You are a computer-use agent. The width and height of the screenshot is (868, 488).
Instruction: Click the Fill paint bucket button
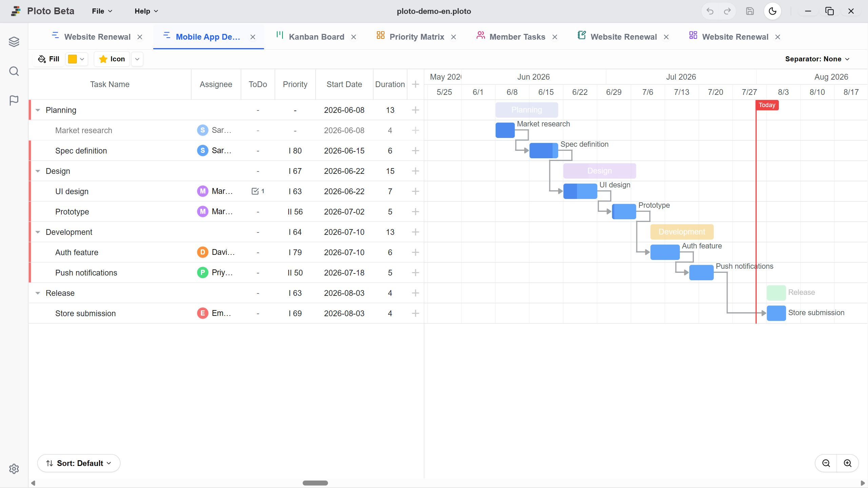(x=49, y=59)
